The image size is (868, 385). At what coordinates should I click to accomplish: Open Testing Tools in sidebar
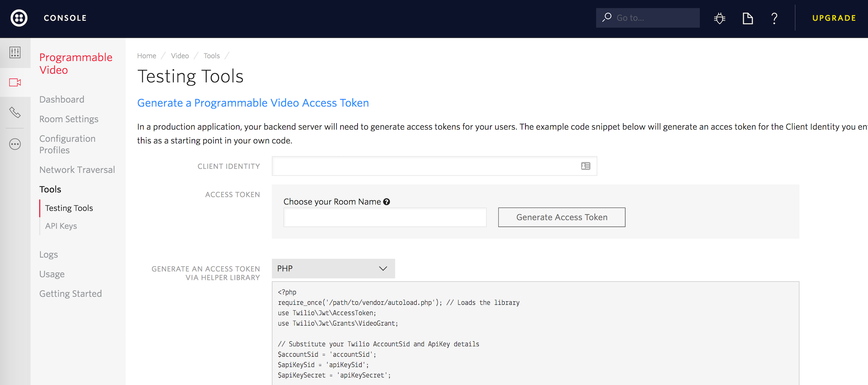pos(69,208)
